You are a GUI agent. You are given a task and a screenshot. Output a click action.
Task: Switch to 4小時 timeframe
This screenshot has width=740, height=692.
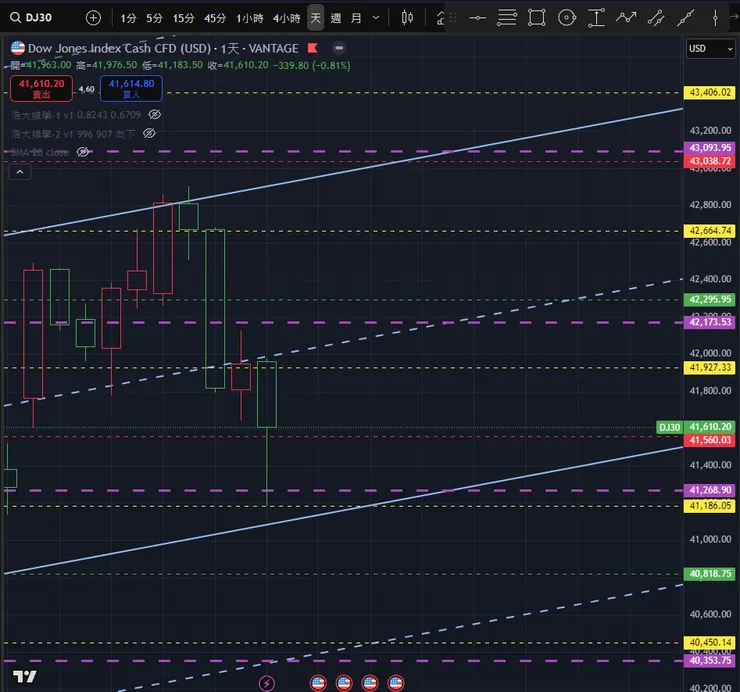pos(286,18)
